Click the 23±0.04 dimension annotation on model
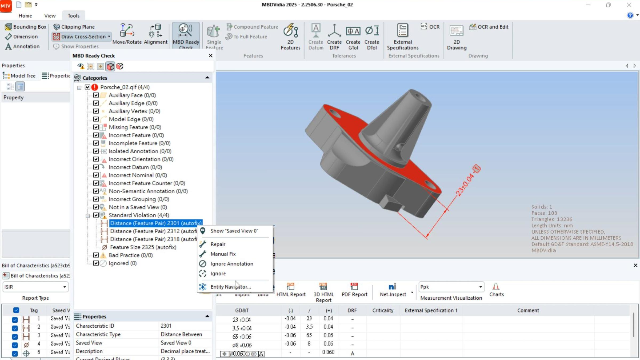 pos(468,181)
